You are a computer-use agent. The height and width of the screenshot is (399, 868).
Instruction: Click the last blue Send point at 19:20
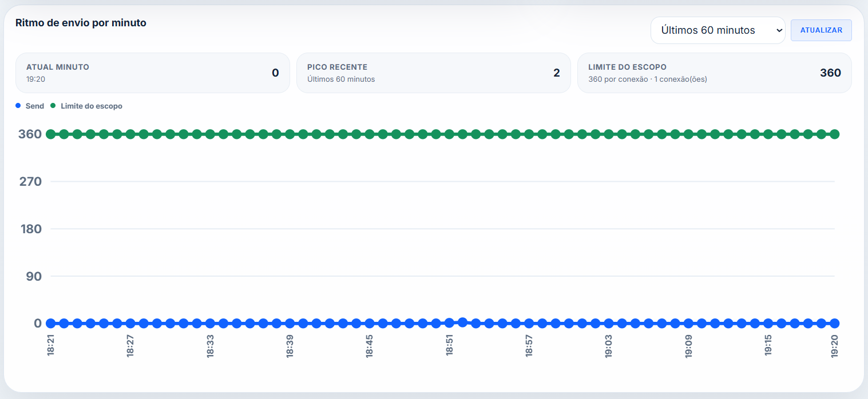(834, 323)
